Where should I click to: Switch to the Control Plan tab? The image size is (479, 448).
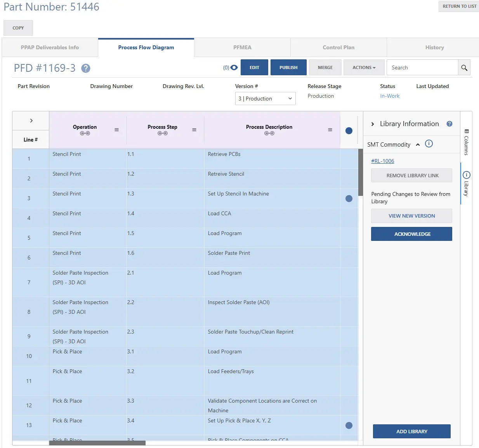338,47
